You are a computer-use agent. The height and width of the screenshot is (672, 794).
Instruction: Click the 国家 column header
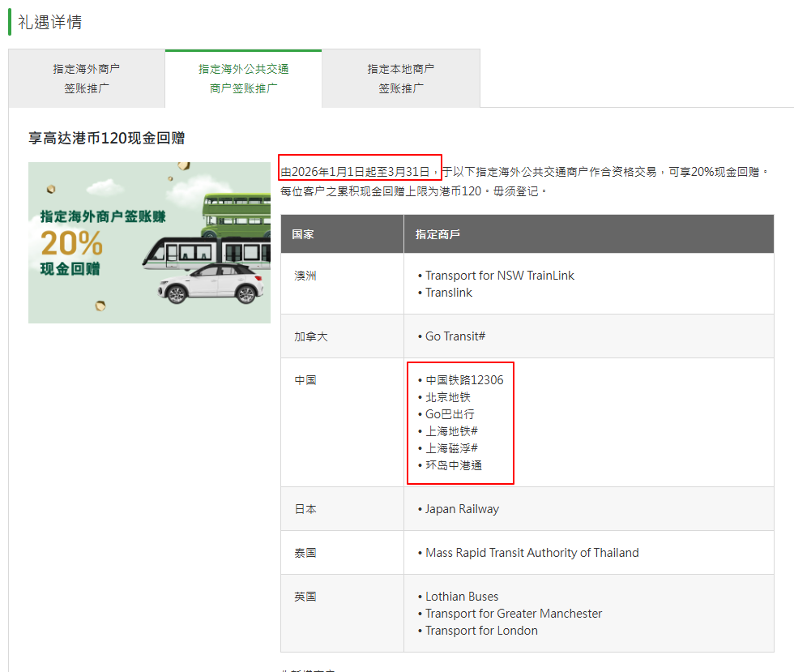point(303,234)
